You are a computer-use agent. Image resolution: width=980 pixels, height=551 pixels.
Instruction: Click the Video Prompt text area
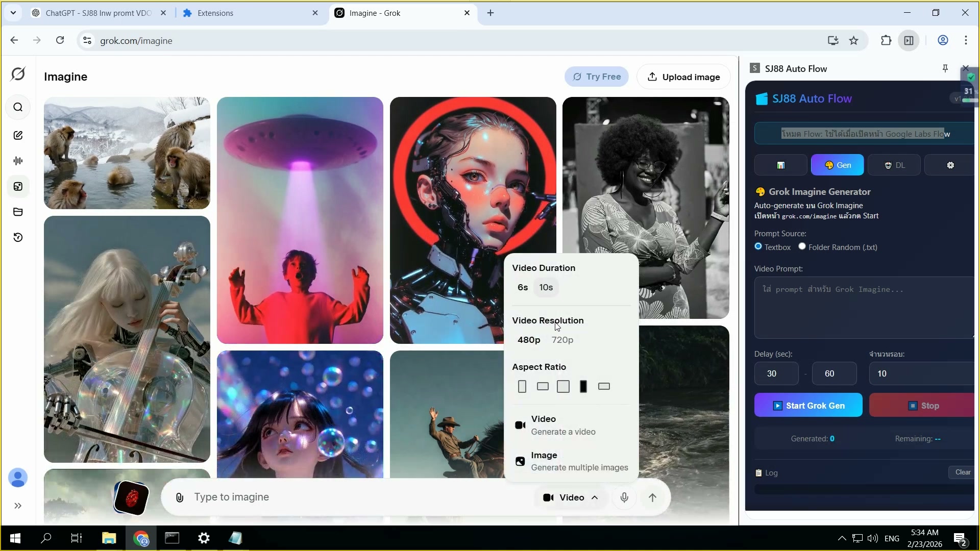pyautogui.click(x=863, y=308)
